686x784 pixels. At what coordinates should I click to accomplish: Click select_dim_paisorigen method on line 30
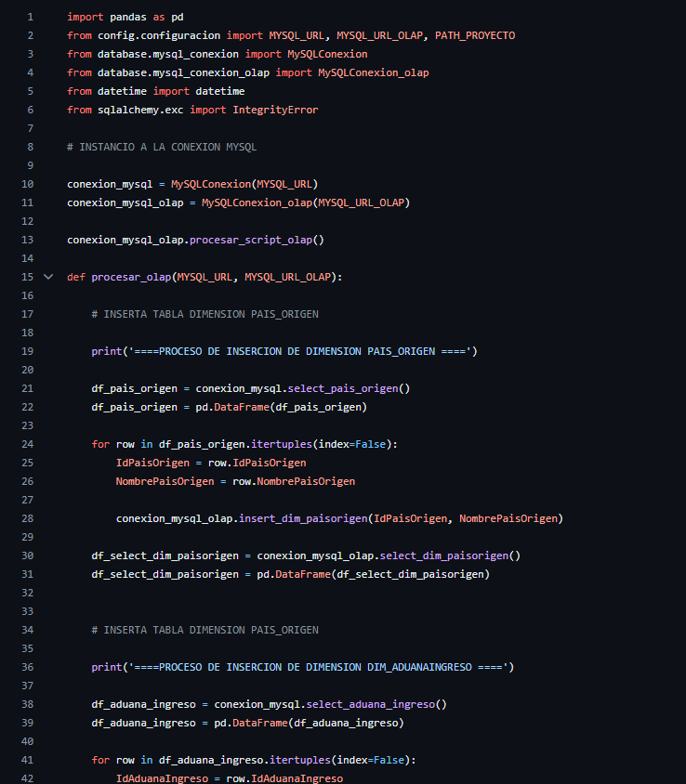pos(445,555)
